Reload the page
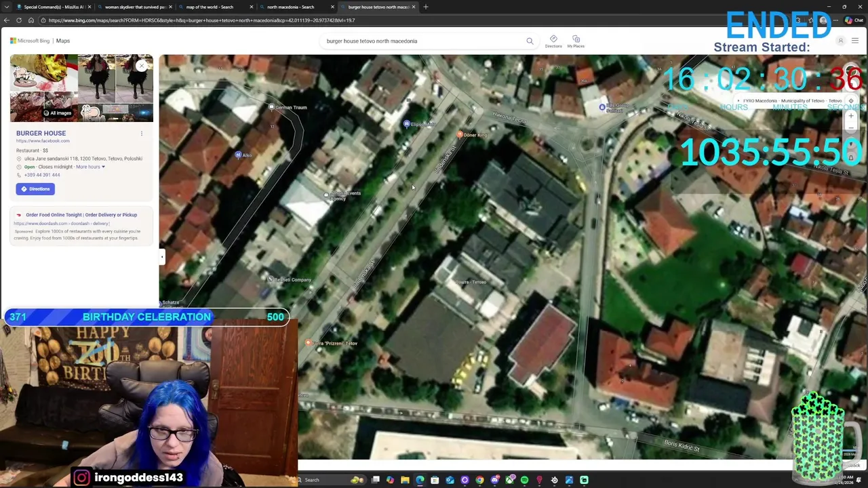Viewport: 868px width, 488px height. (19, 20)
